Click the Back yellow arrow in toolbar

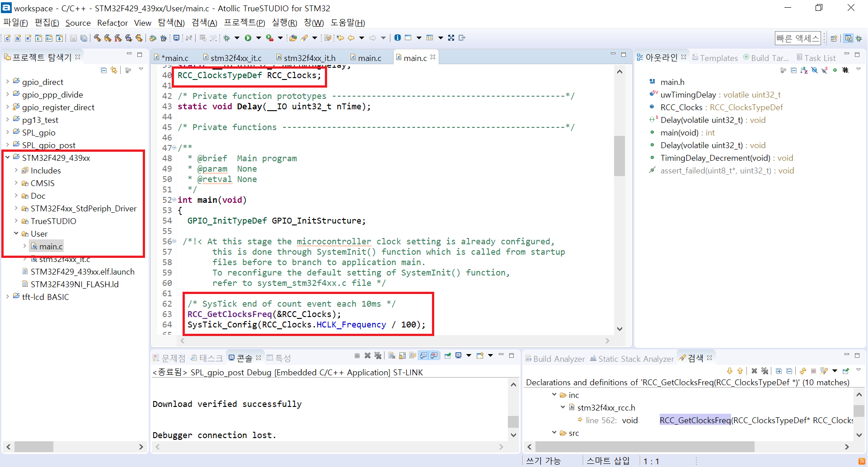(x=351, y=38)
